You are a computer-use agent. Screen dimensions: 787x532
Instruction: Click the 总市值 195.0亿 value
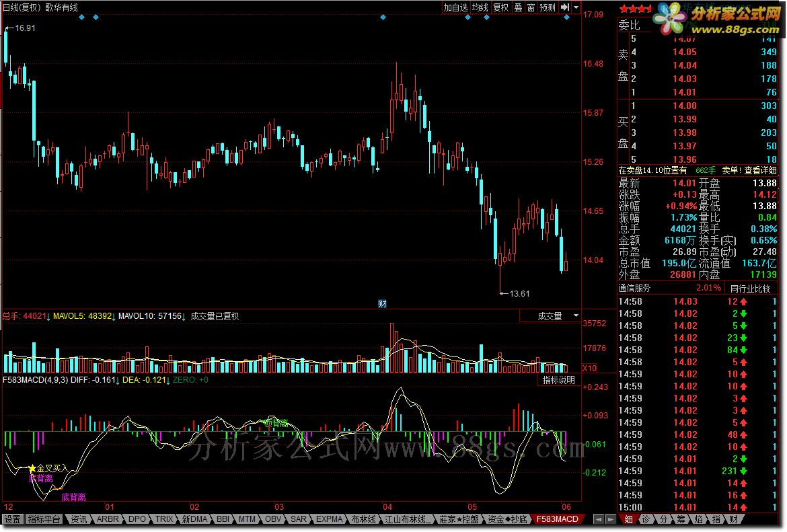[679, 263]
